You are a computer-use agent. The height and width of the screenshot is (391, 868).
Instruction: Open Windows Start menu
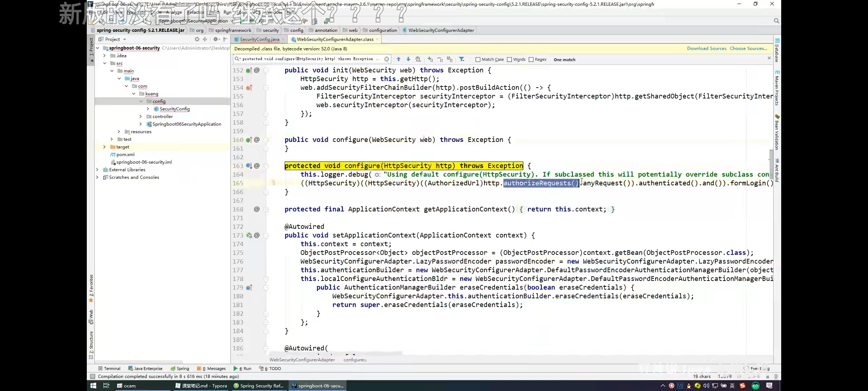pyautogui.click(x=93, y=386)
